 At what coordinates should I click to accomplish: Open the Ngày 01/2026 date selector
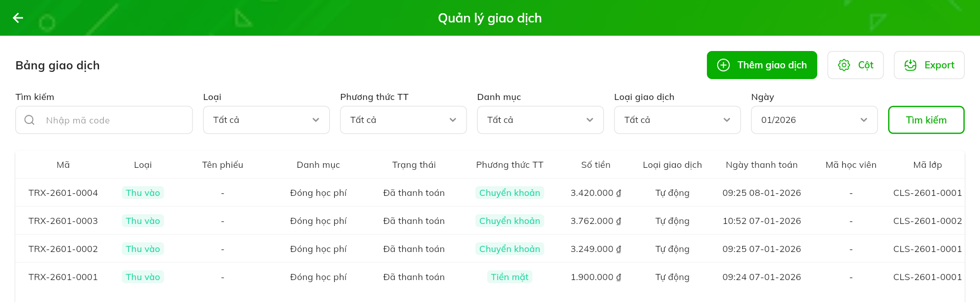click(814, 120)
